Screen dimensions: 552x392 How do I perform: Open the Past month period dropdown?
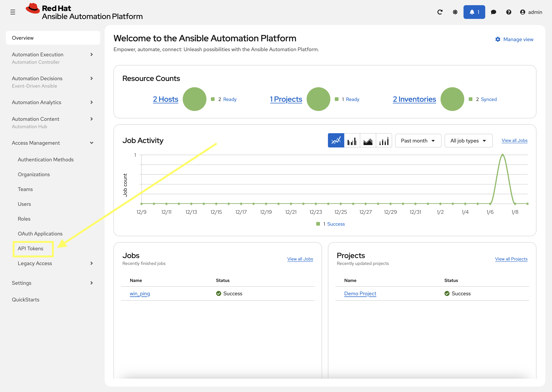tap(418, 141)
